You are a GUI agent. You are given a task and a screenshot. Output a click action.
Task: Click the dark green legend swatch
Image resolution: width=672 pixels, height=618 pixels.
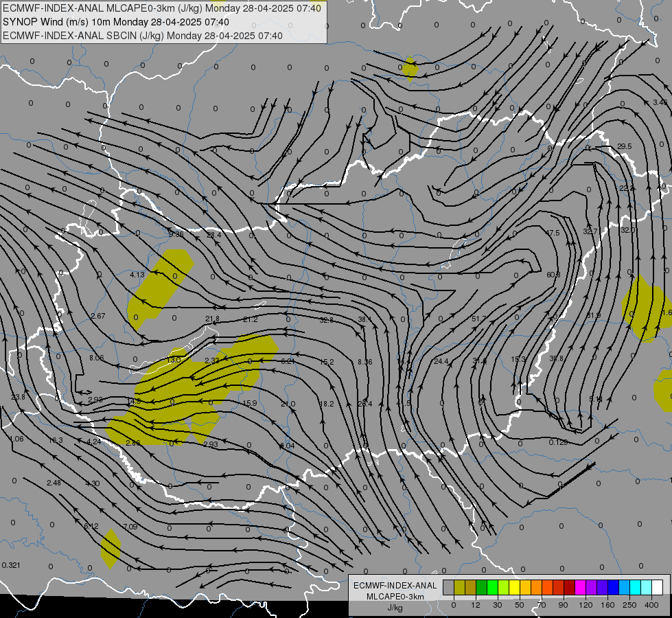pyautogui.click(x=482, y=588)
